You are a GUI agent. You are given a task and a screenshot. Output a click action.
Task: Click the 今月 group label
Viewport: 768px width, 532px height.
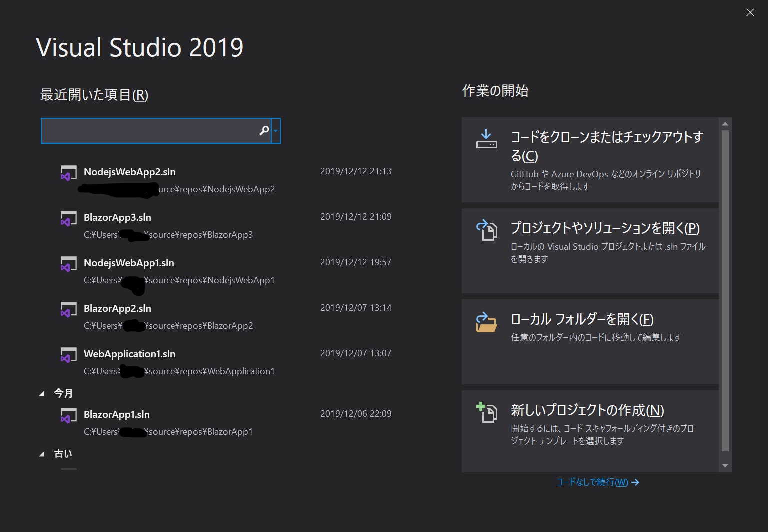click(x=63, y=394)
